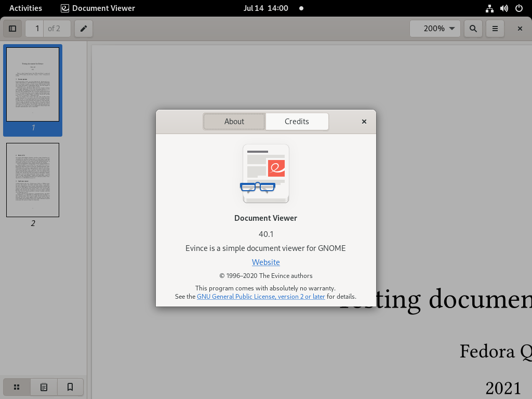This screenshot has height=399, width=532.
Task: Switch sidebar to thumbnails grid view
Action: [x=17, y=387]
